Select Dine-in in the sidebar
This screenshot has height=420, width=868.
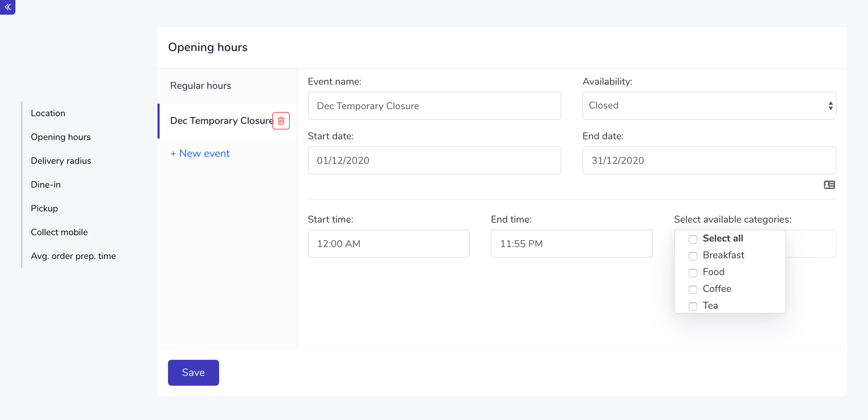click(x=46, y=184)
